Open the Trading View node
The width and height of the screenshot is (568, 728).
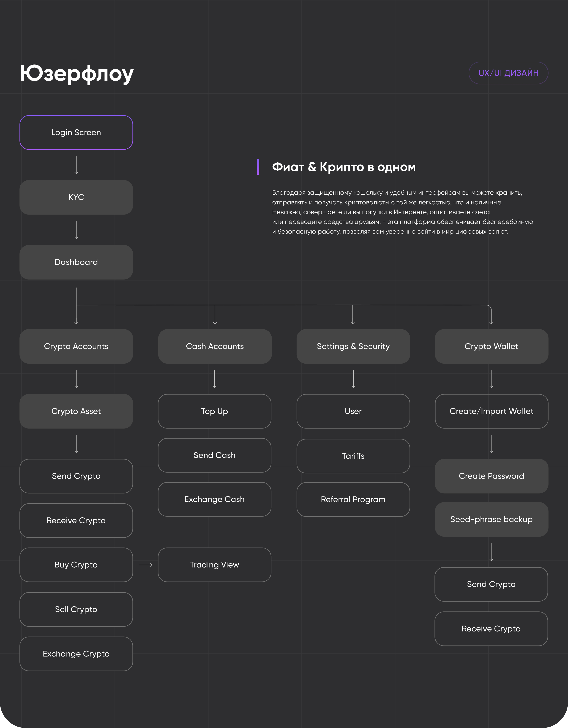214,565
